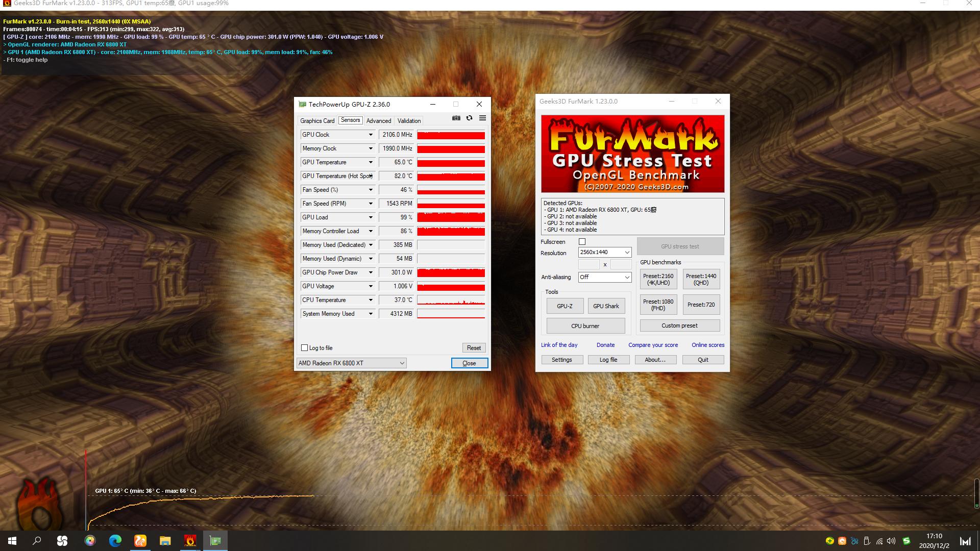Open the Resolution dropdown showing 2560x1440
This screenshot has width=980, height=551.
pos(604,252)
